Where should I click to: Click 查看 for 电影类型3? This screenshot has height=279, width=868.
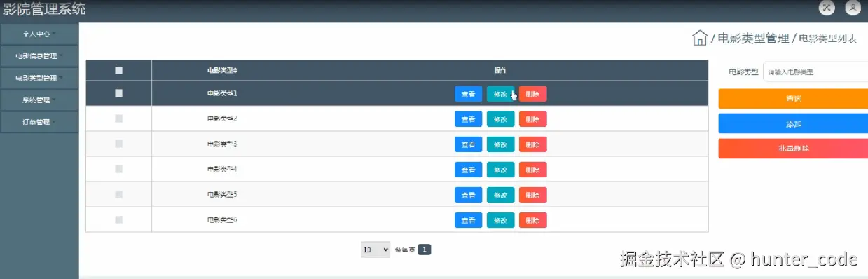(469, 144)
